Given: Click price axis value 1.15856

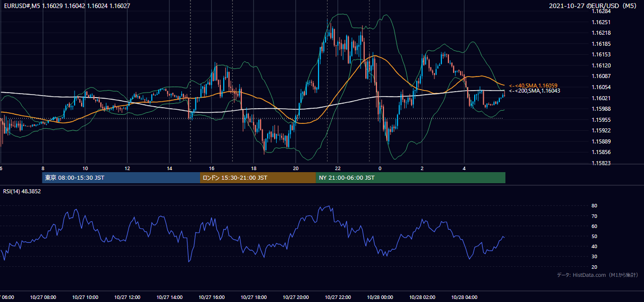Looking at the screenshot, I should click(601, 152).
